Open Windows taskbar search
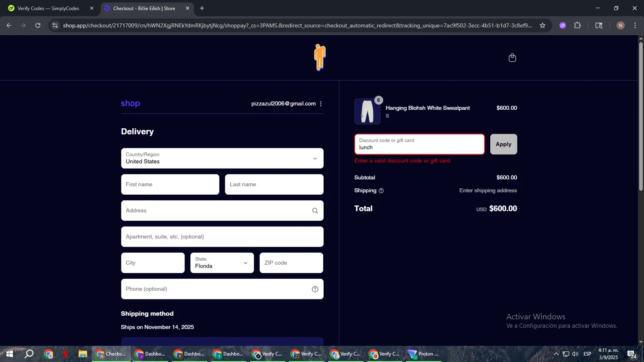 pos(29,354)
